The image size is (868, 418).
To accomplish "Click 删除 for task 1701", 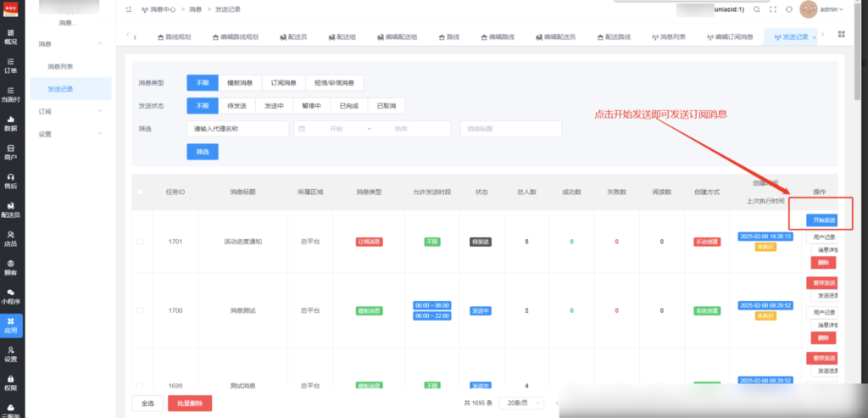I will [x=823, y=263].
